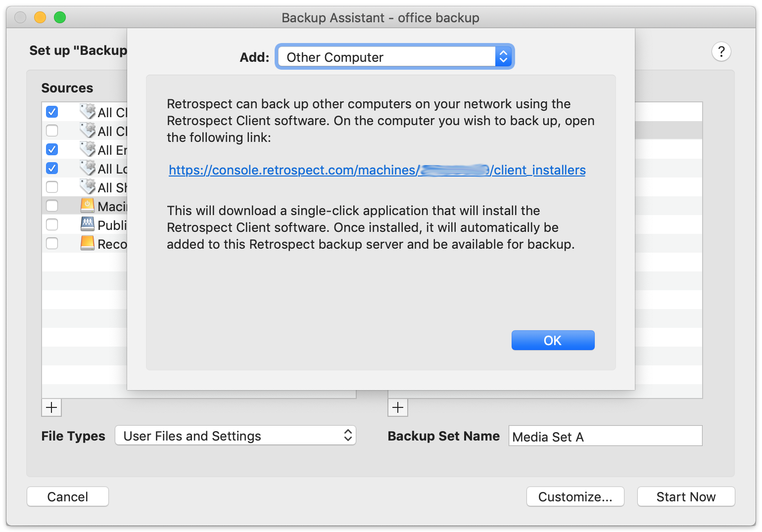Check the Reco volume checkbox
The width and height of the screenshot is (762, 532).
click(52, 243)
